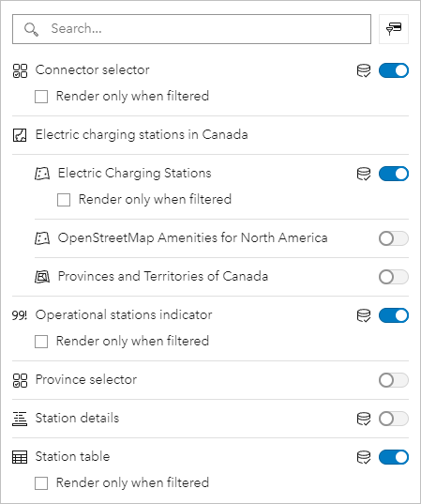This screenshot has width=421, height=504.
Task: Check Render only when filtered under Electric Charging Stations
Action: click(x=64, y=200)
